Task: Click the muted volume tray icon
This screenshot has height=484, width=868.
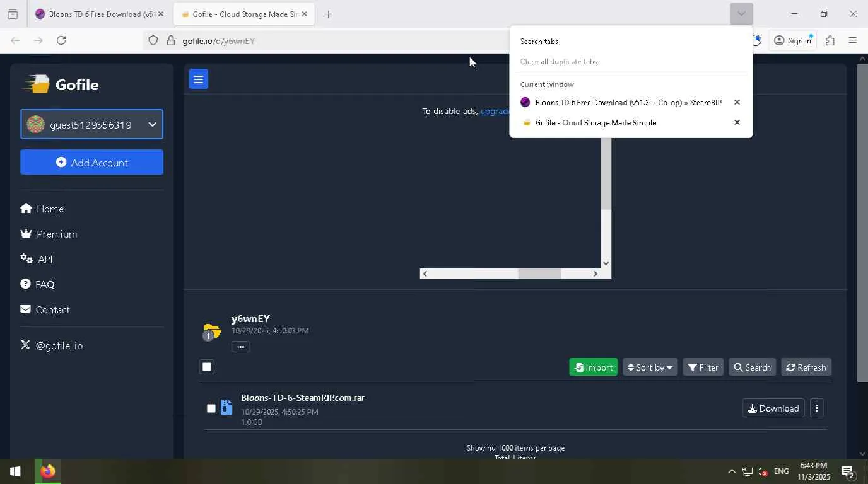Action: coord(762,471)
